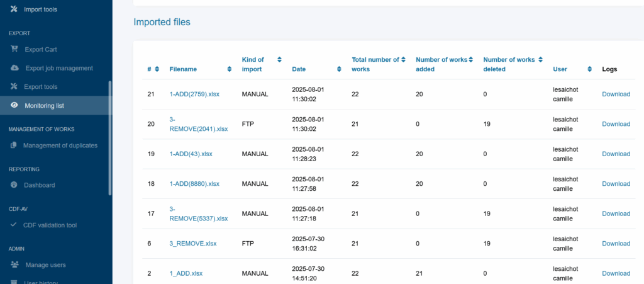The height and width of the screenshot is (284, 644).
Task: Click the Monitoring list eye icon
Action: (14, 105)
